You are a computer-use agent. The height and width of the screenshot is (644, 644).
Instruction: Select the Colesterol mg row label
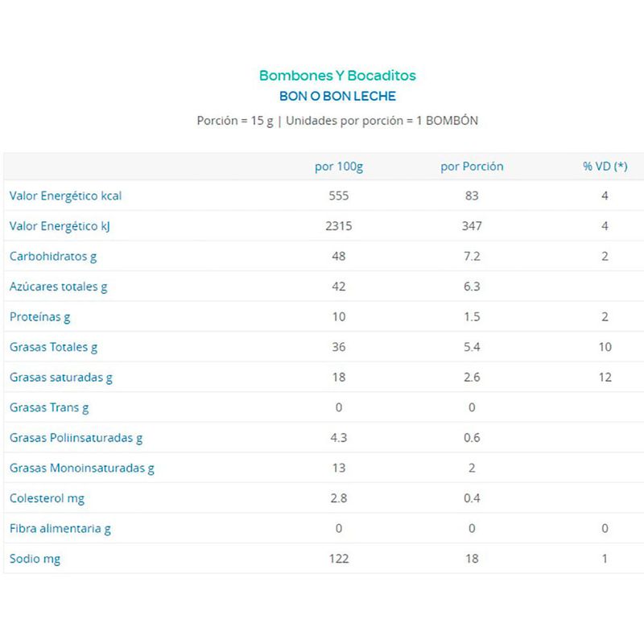pos(47,498)
